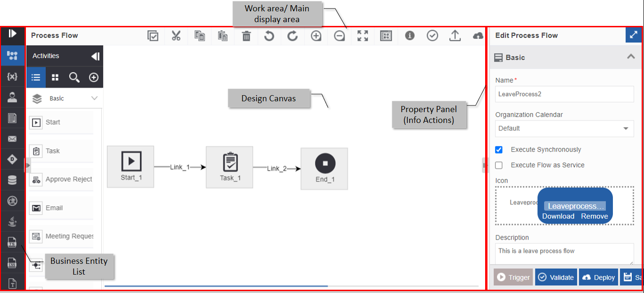Click the circled checkmark validate toolbar icon
Viewport: 644px width, 293px height.
(432, 35)
